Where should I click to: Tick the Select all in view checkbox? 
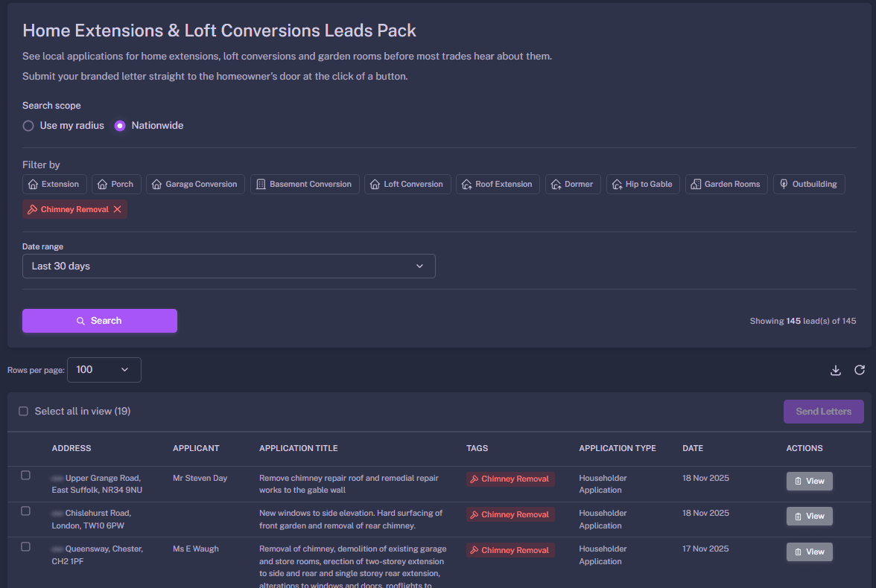click(x=24, y=411)
